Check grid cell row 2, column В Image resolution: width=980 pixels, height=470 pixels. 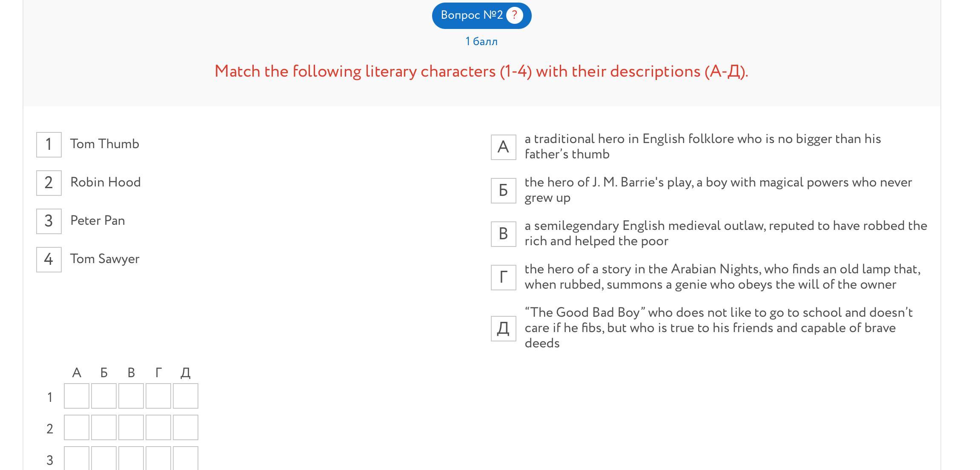(131, 427)
